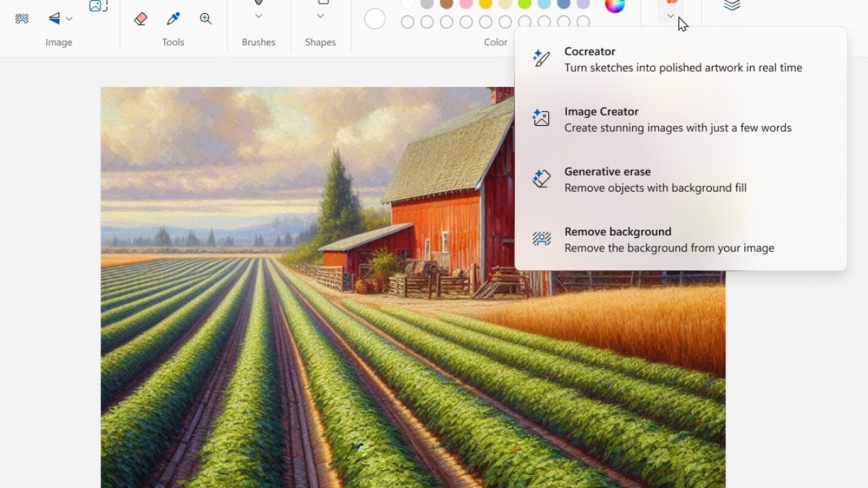Image resolution: width=868 pixels, height=488 pixels.
Task: Click the first empty custom color slot
Action: 407,22
